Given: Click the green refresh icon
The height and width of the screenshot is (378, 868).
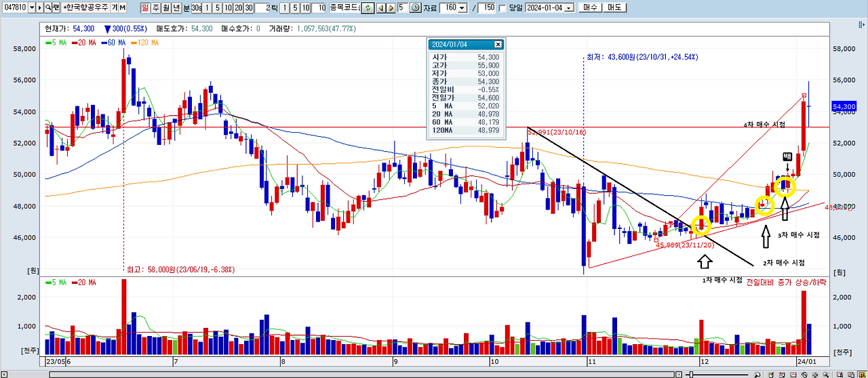Looking at the screenshot, I should coord(368,7).
